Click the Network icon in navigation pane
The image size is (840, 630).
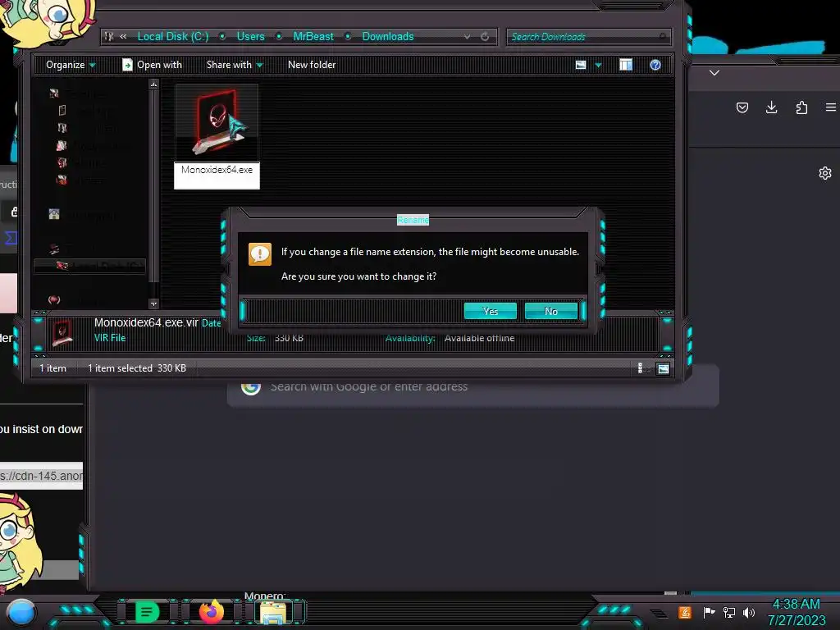tap(54, 300)
